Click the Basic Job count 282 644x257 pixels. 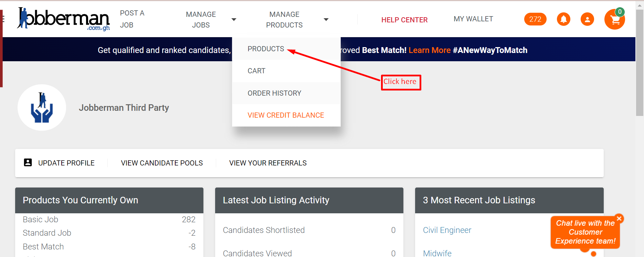pos(189,219)
